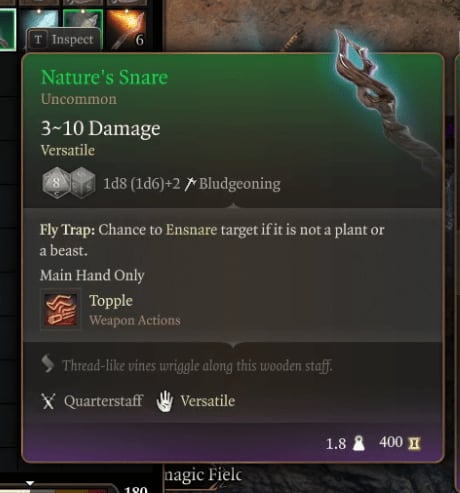Click the Nature's Snare item title

coord(104,77)
